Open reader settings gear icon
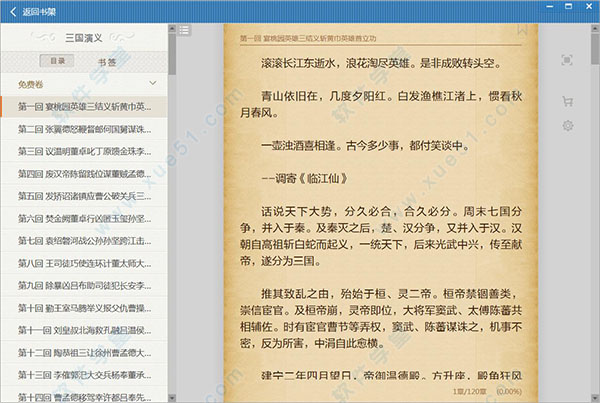The width and height of the screenshot is (600, 403). pyautogui.click(x=568, y=126)
